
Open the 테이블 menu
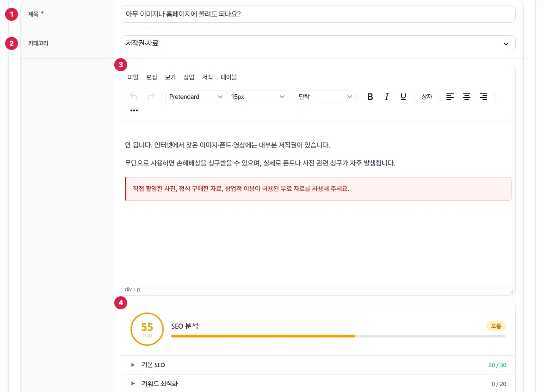[x=229, y=77]
